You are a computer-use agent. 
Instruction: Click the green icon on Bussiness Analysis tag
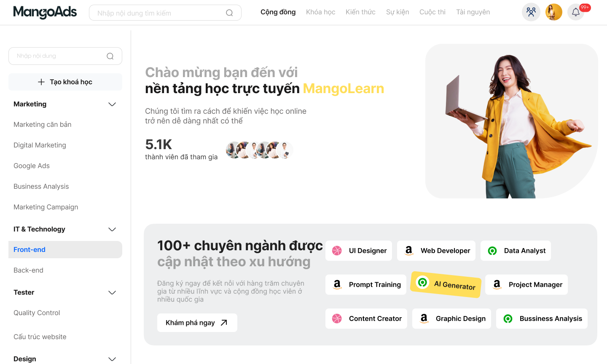tap(508, 318)
